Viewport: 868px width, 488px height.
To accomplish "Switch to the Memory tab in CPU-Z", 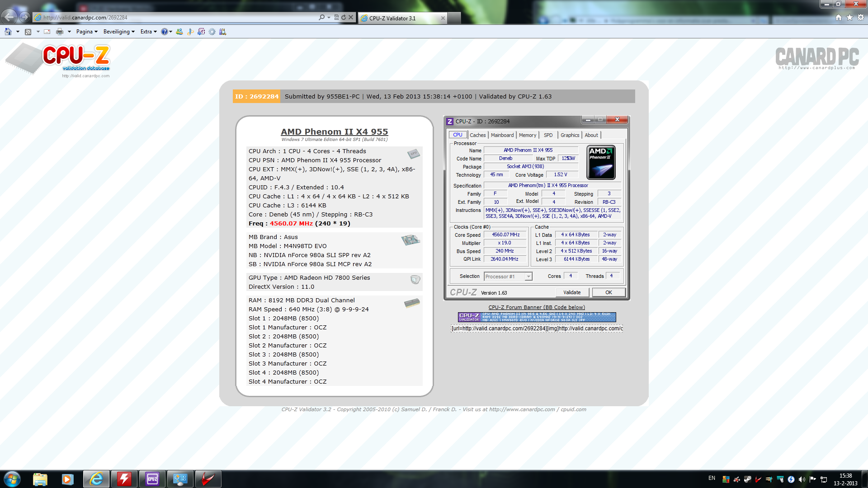I will pos(528,135).
